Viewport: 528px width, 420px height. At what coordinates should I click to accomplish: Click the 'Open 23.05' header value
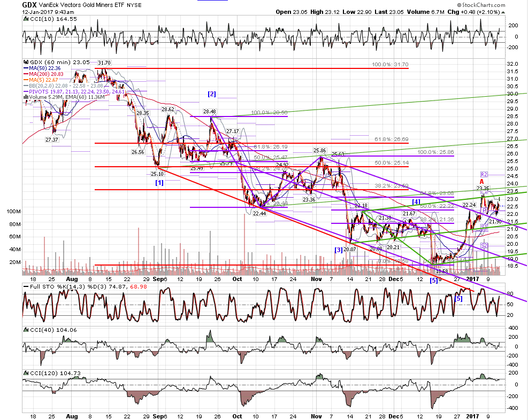pyautogui.click(x=291, y=12)
